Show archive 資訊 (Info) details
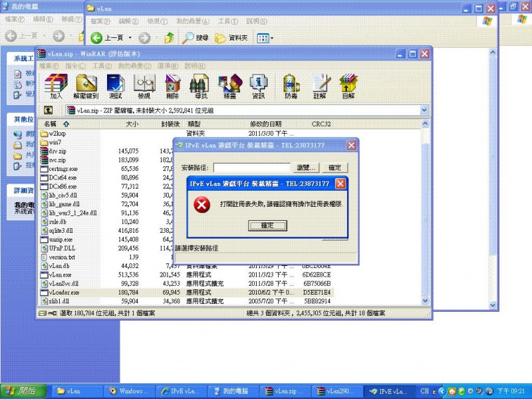The width and height of the screenshot is (532, 399). pyautogui.click(x=257, y=86)
